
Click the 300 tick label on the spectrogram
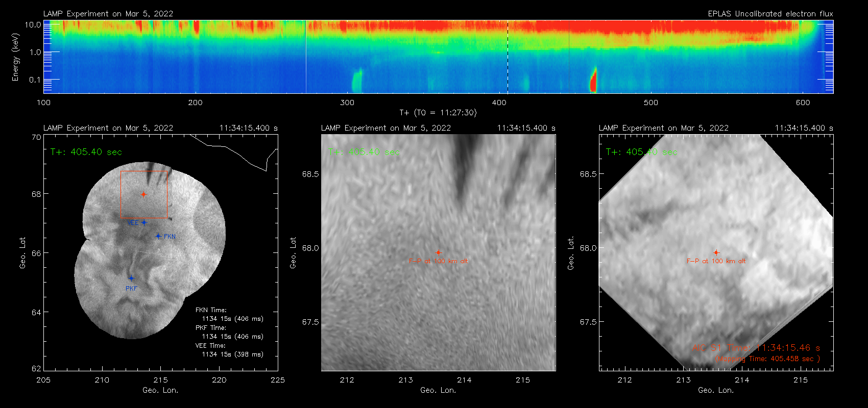click(x=347, y=103)
